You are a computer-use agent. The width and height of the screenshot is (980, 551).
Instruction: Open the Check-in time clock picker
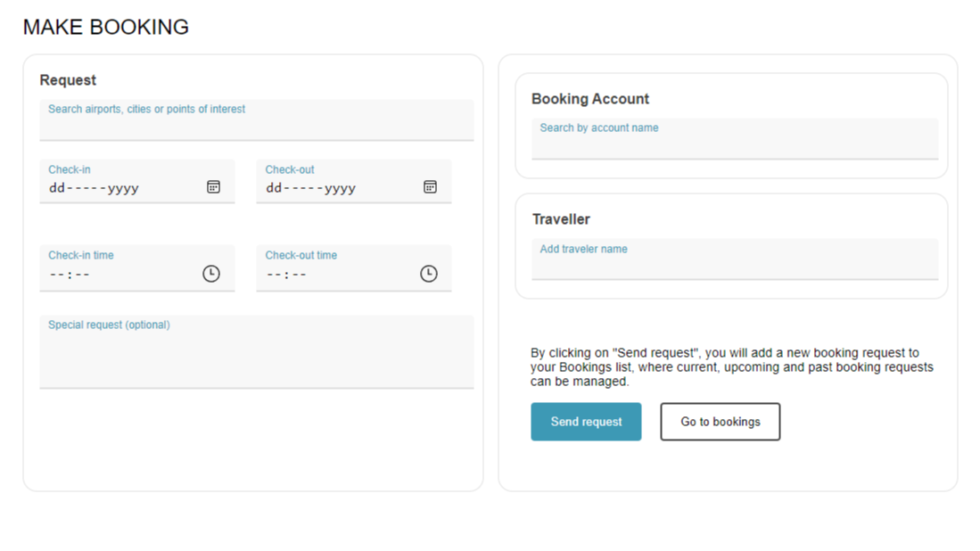click(x=211, y=273)
